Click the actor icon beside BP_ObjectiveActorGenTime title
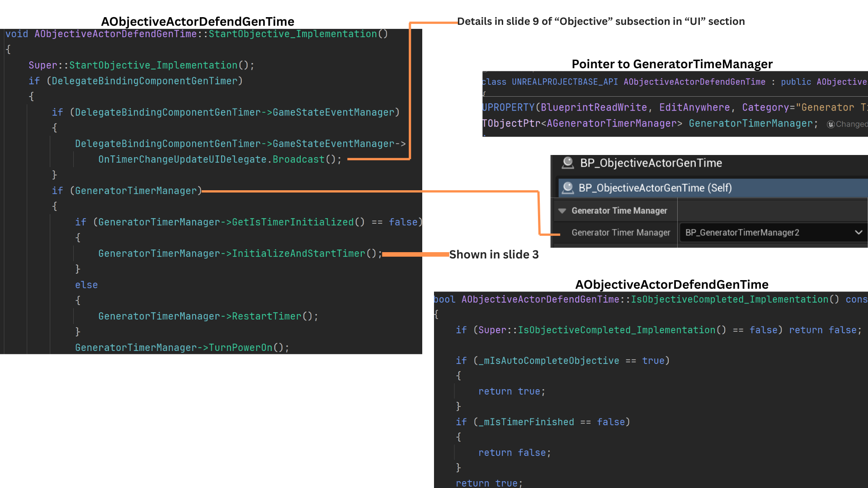The height and width of the screenshot is (488, 868). (567, 163)
